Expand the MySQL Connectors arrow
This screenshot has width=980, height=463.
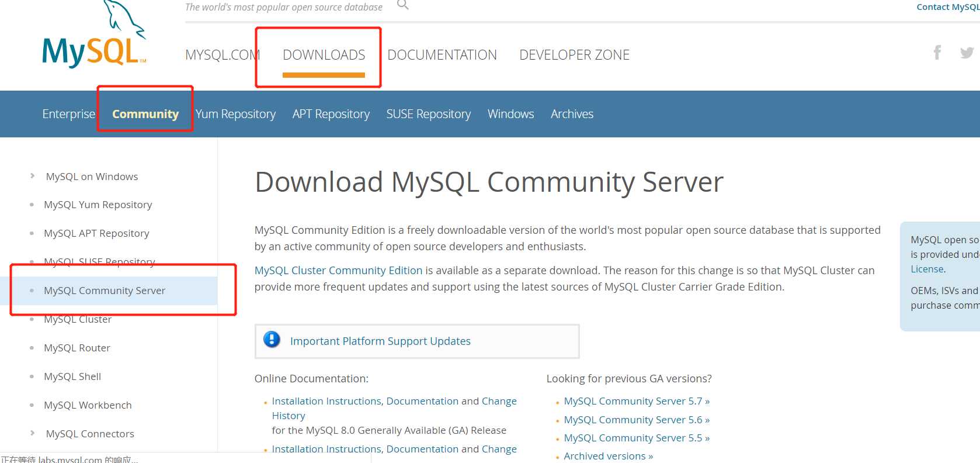(x=33, y=433)
